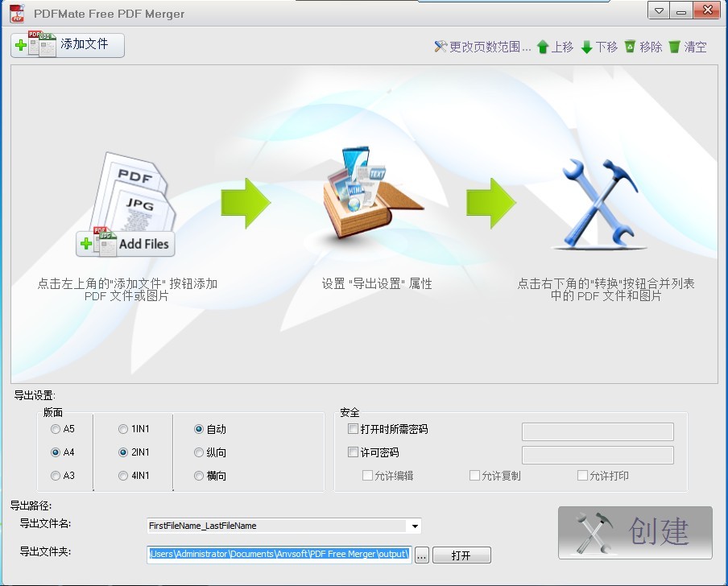Click the PDFMate app icon in title bar
This screenshot has height=586, width=728.
[x=17, y=13]
